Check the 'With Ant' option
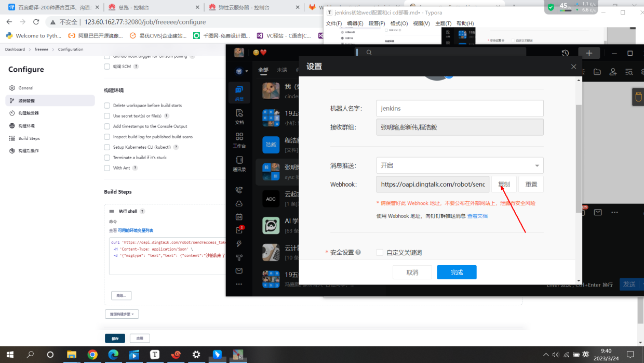644x363 pixels. (x=107, y=168)
